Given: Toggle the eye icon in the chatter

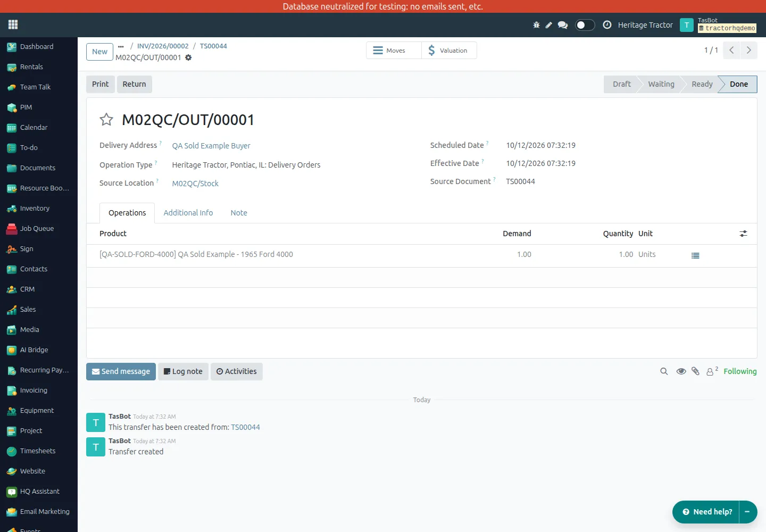Looking at the screenshot, I should (x=681, y=371).
